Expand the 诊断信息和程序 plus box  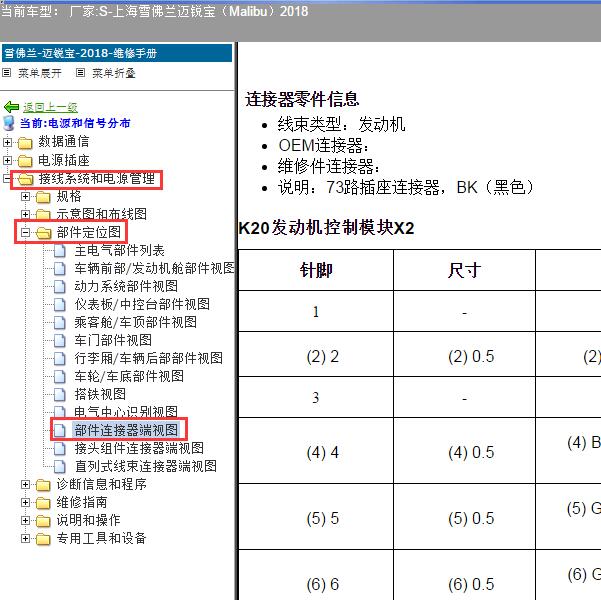(25, 485)
